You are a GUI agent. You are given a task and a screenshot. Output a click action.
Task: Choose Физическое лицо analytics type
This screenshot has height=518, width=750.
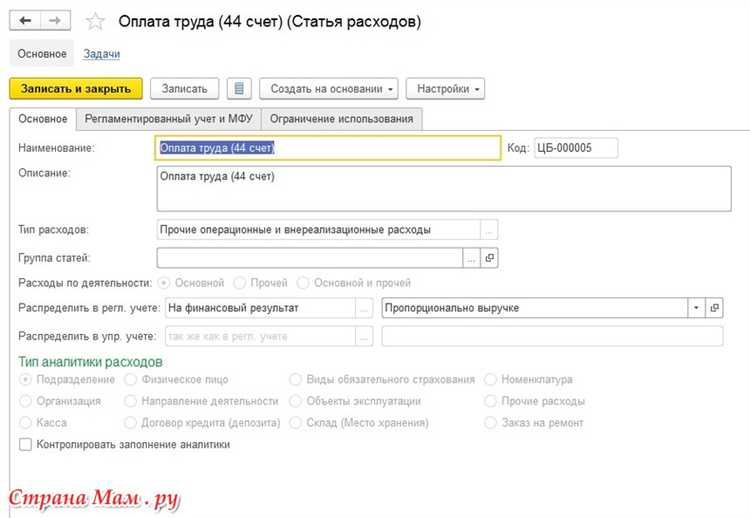pyautogui.click(x=131, y=379)
